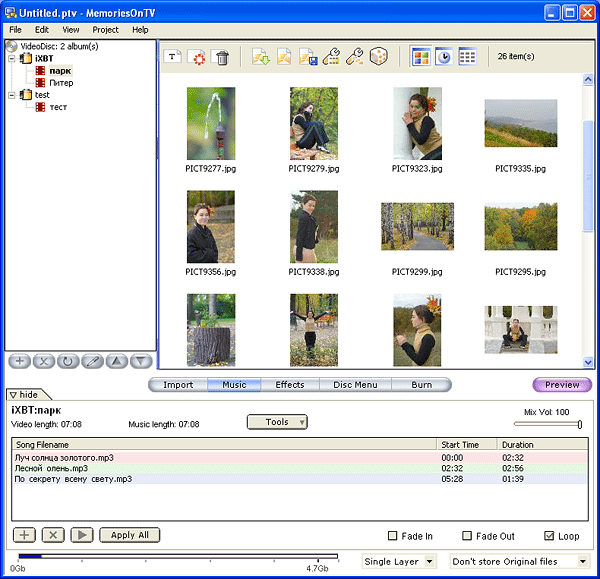Click the add text slide icon
The width and height of the screenshot is (600, 579).
pyautogui.click(x=173, y=57)
